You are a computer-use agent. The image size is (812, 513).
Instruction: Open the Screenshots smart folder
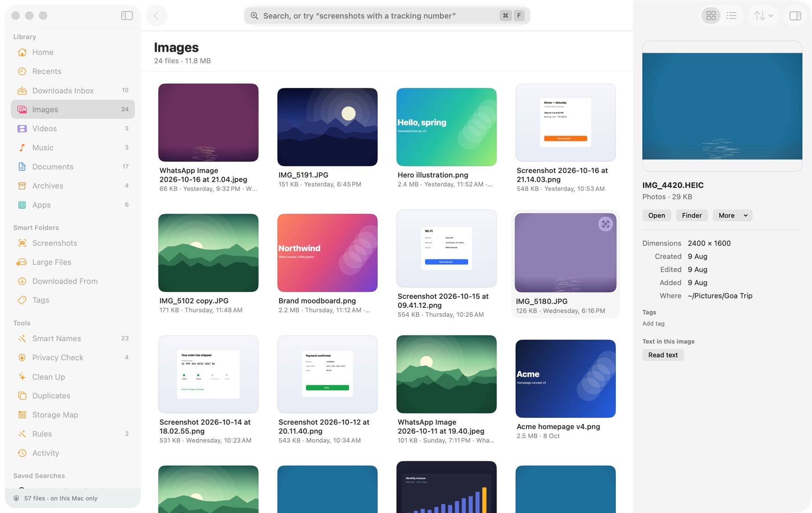(x=73, y=243)
